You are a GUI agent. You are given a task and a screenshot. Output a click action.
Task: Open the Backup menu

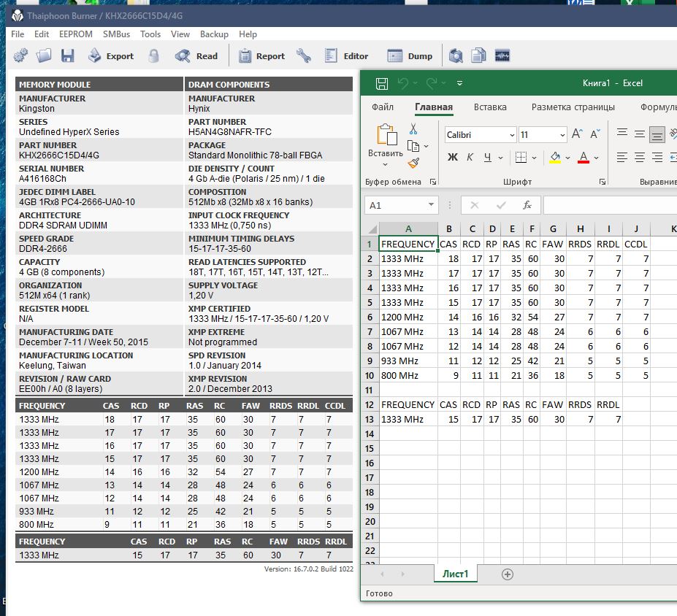214,34
